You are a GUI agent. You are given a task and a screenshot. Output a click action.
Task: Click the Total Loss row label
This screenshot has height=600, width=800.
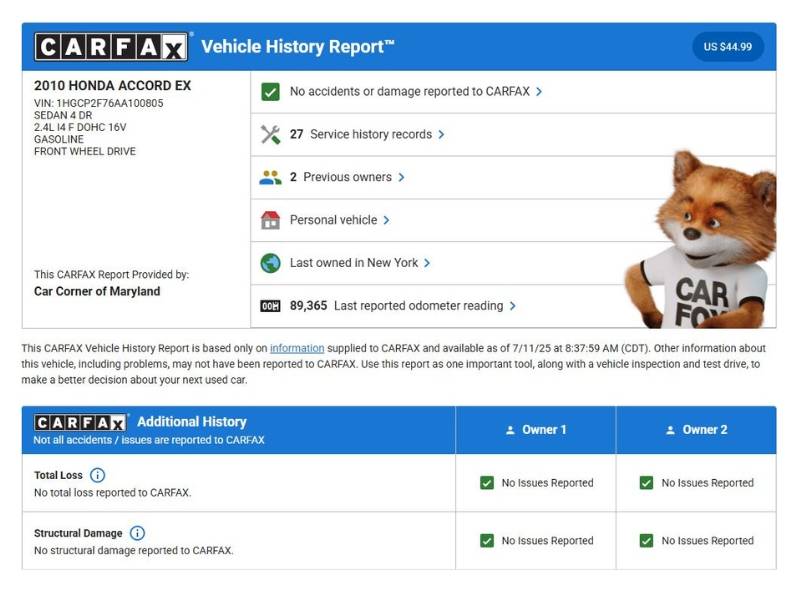[x=58, y=475]
